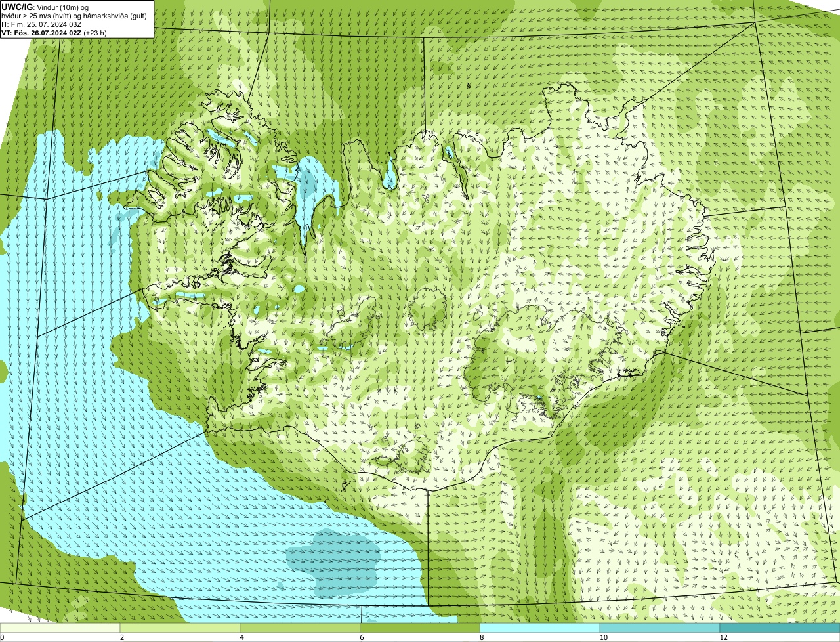840x642 pixels.
Task: Click the 10–12 m/s teal legend segment
Action: (x=661, y=628)
